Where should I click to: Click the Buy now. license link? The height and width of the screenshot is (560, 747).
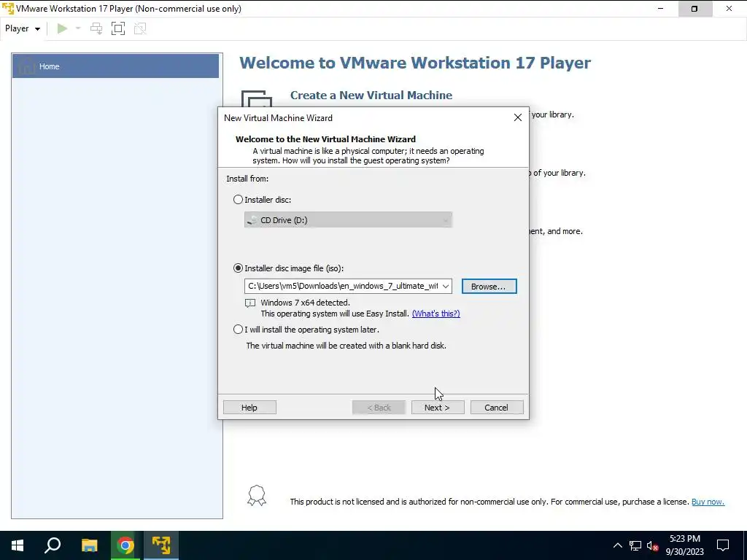point(708,502)
